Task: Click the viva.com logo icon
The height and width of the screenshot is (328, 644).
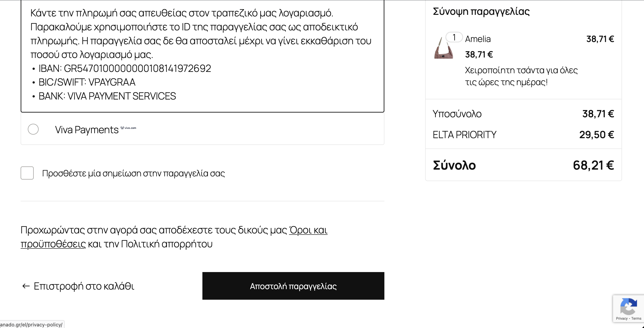Action: pos(128,128)
